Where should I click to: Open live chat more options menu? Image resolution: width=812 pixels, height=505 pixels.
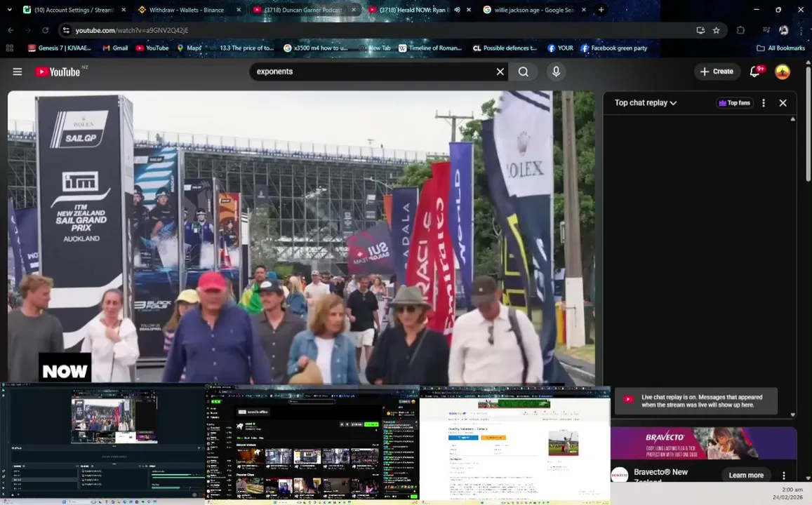click(763, 103)
